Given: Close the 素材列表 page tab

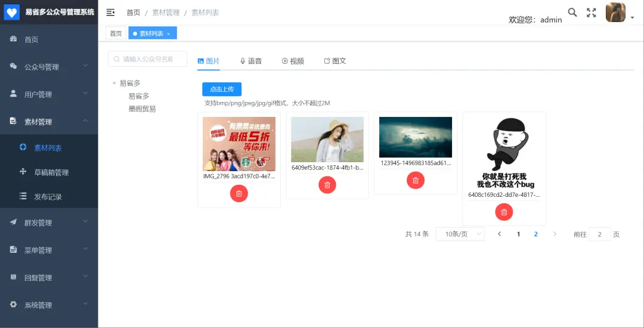Looking at the screenshot, I should tap(168, 33).
